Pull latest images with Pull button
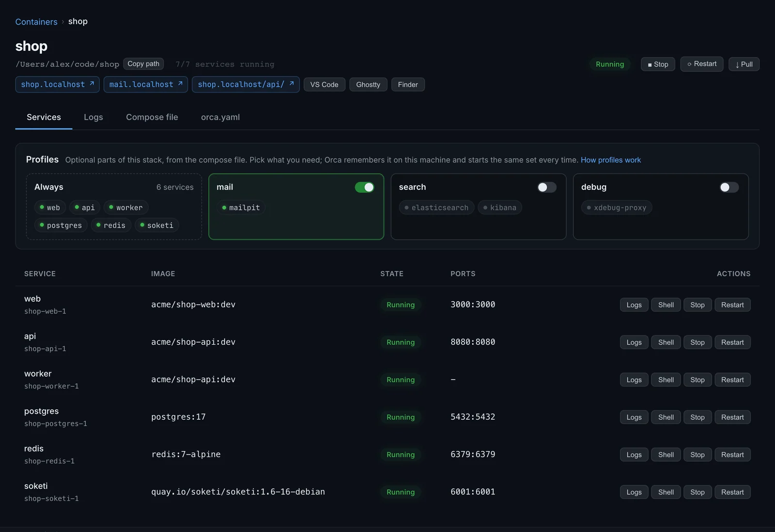The height and width of the screenshot is (532, 775). 744,64
